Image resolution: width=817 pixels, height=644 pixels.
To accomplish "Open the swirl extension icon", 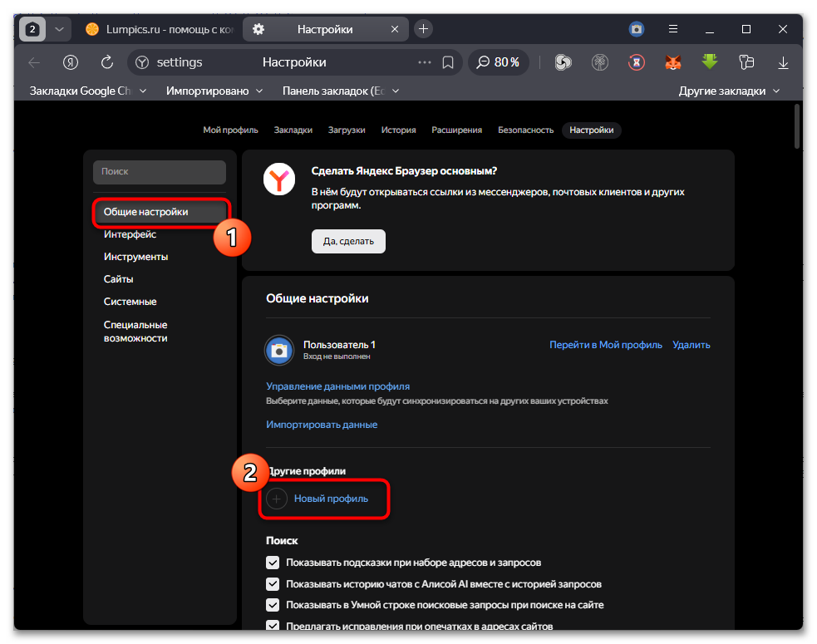I will click(563, 62).
